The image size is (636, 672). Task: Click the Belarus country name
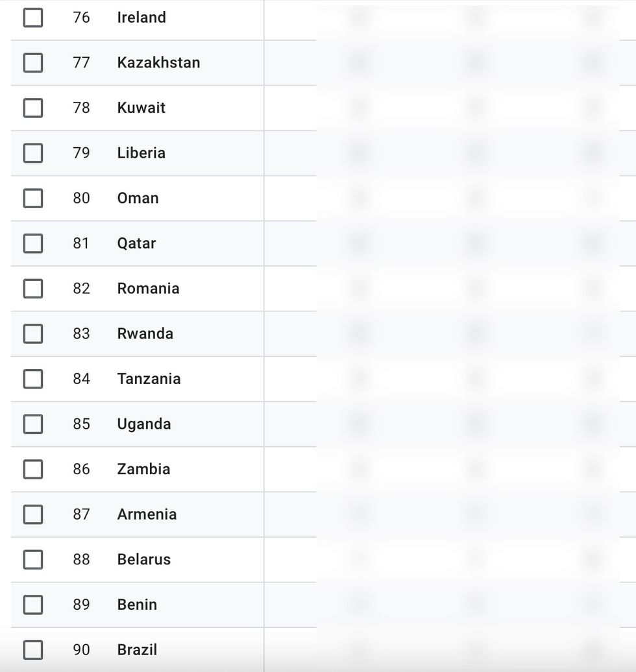tap(143, 559)
